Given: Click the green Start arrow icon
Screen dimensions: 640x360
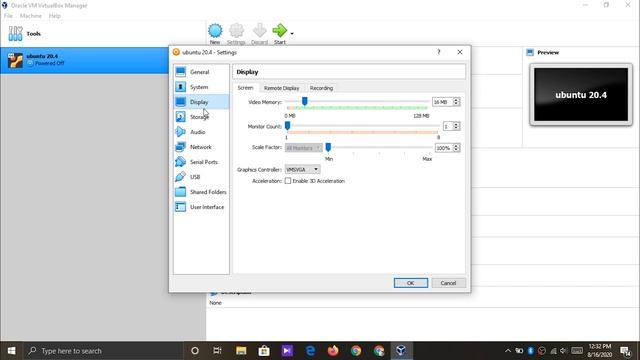Looking at the screenshot, I should pyautogui.click(x=280, y=31).
